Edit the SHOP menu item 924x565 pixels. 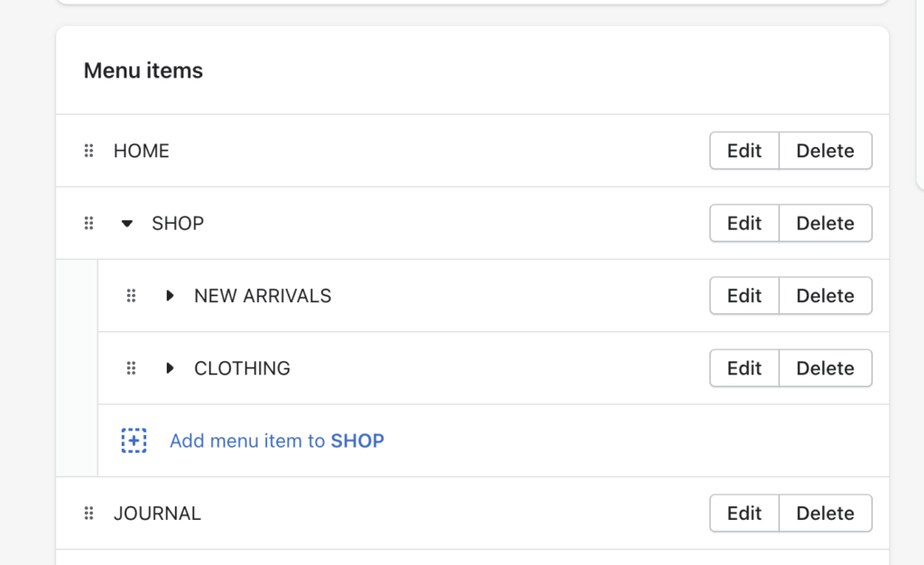pyautogui.click(x=744, y=223)
